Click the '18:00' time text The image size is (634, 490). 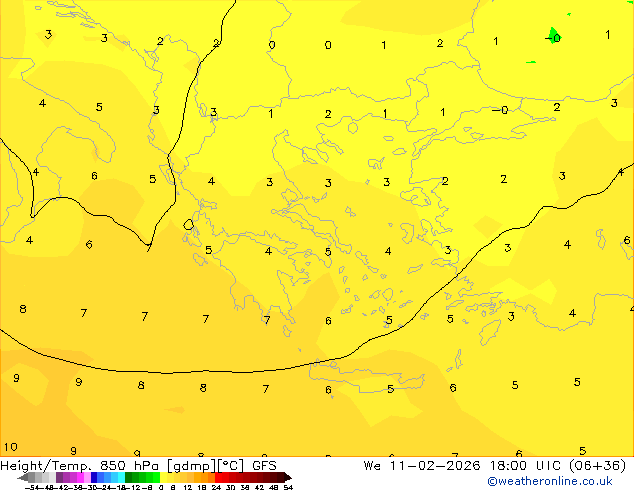pyautogui.click(x=508, y=466)
